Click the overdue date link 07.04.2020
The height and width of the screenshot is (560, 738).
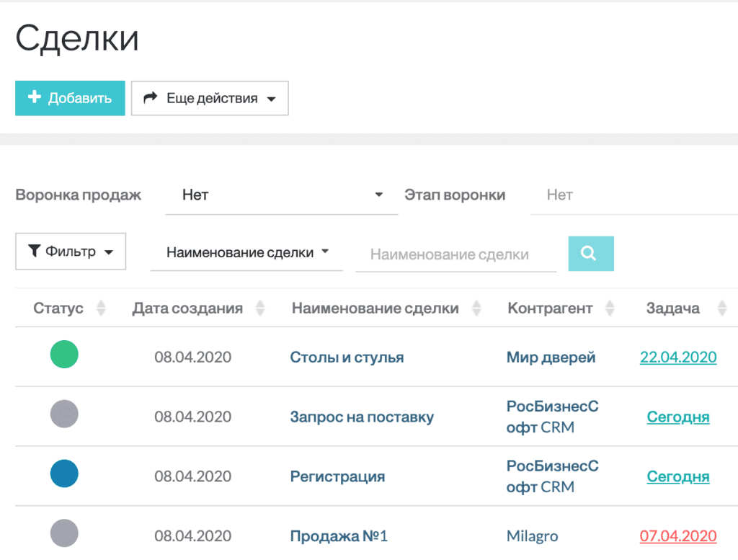pyautogui.click(x=677, y=535)
